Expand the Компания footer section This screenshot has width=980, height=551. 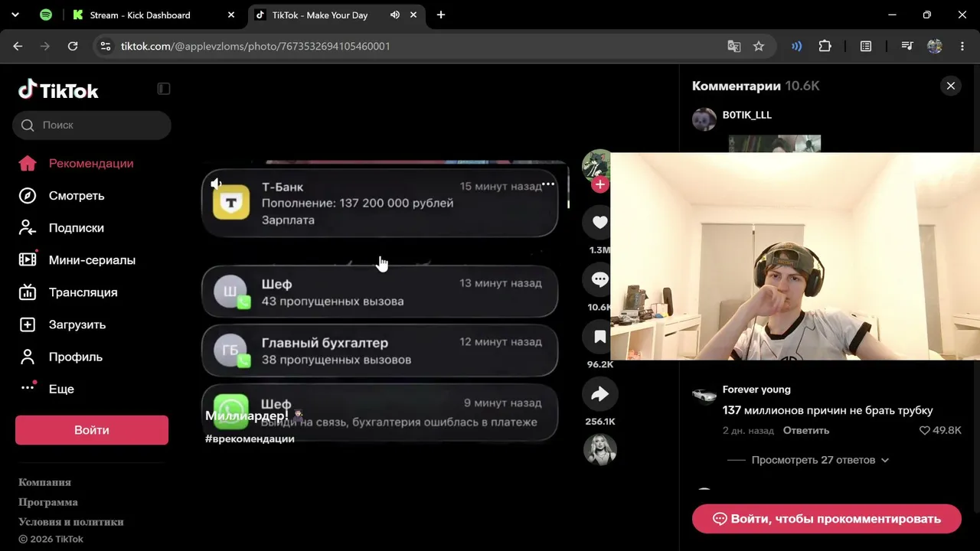click(44, 482)
